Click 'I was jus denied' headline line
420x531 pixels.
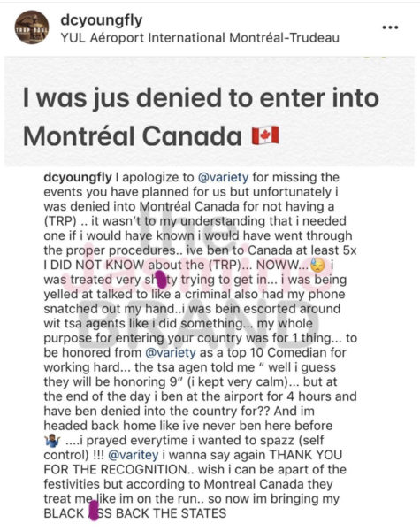[x=201, y=98]
